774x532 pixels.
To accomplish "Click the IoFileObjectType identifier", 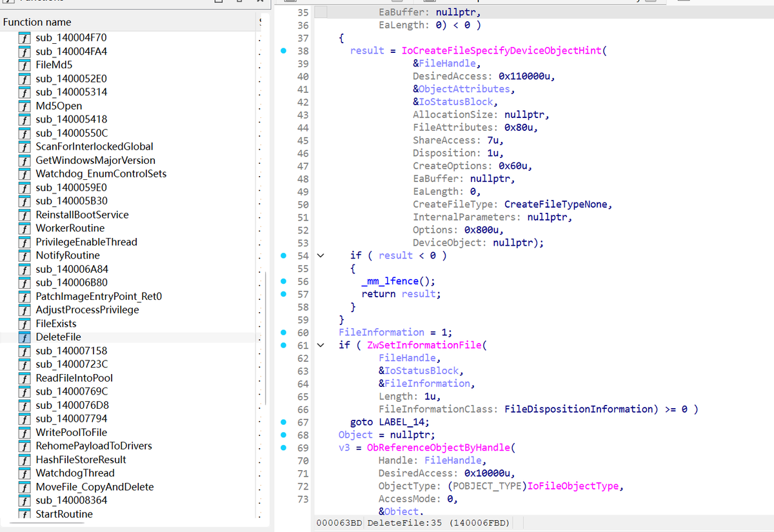I will 573,486.
